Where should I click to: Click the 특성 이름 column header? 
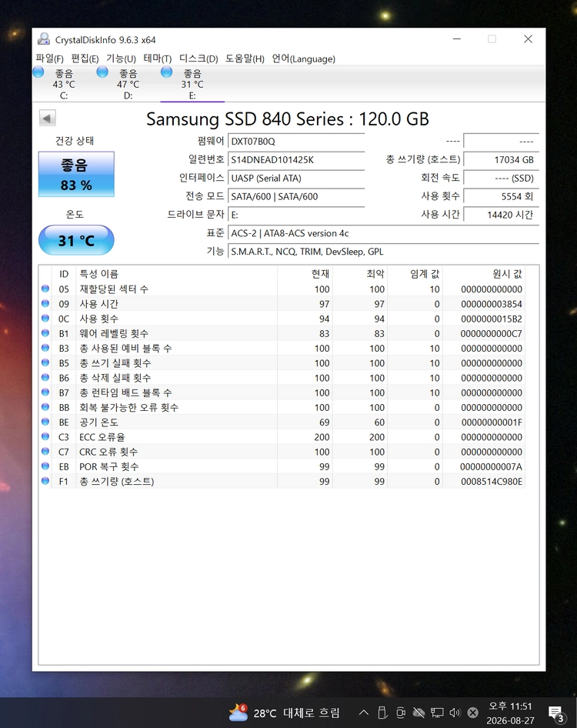point(176,274)
